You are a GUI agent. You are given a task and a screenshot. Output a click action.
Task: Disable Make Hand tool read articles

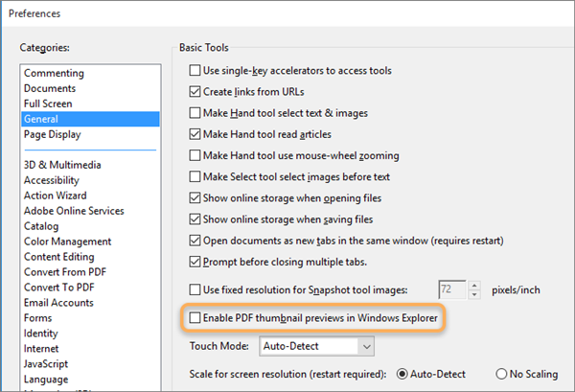coord(196,134)
